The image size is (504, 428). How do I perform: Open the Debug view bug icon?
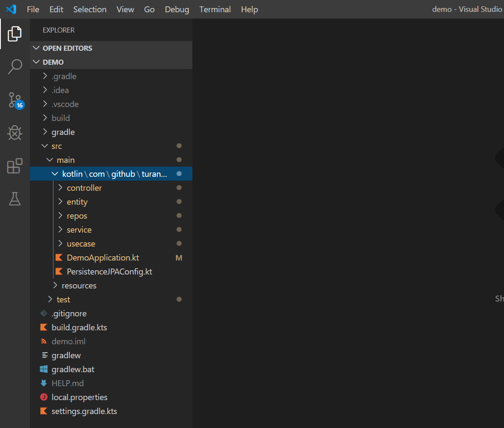15,133
